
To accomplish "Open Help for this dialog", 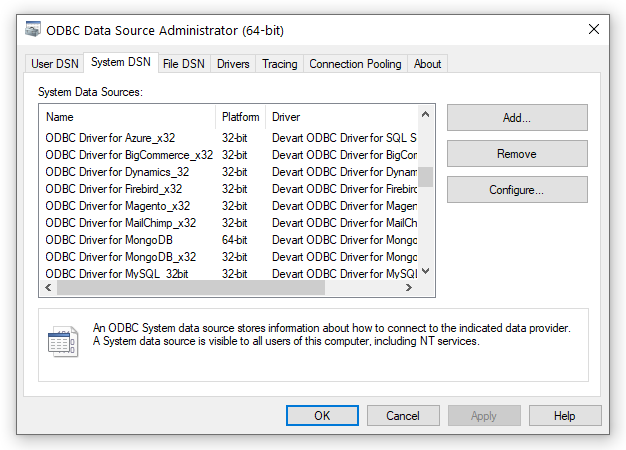I will [564, 416].
